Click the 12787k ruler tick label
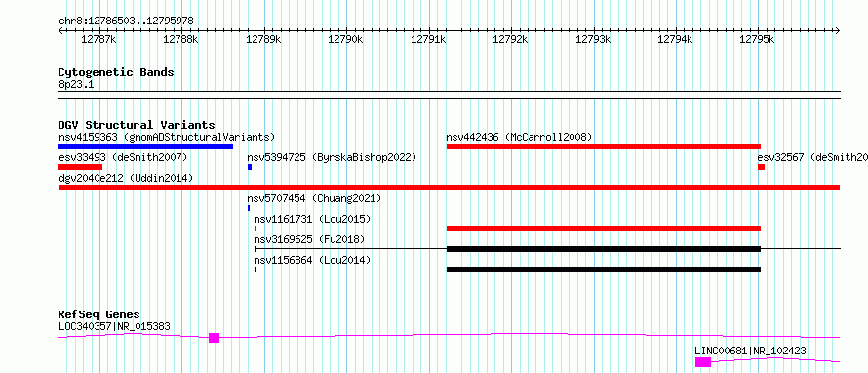This screenshot has height=373, width=868. coord(99,40)
